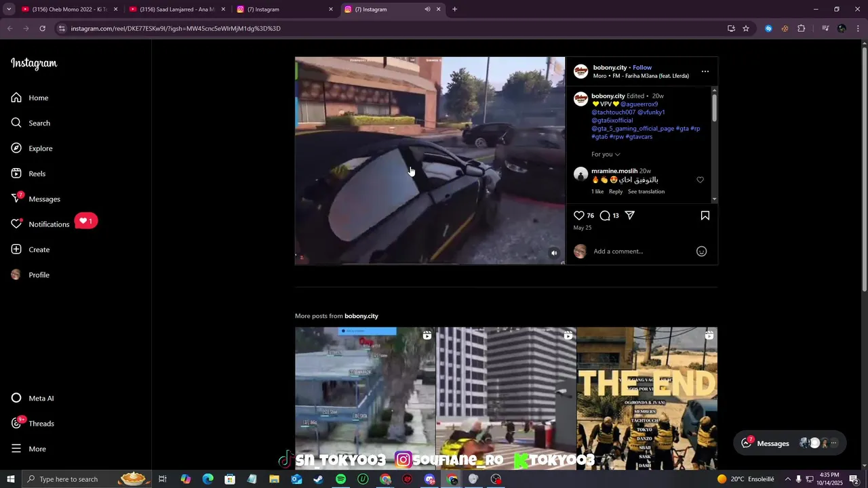Click the taskbar search box
Viewport: 868px width, 488px height.
(x=87, y=479)
